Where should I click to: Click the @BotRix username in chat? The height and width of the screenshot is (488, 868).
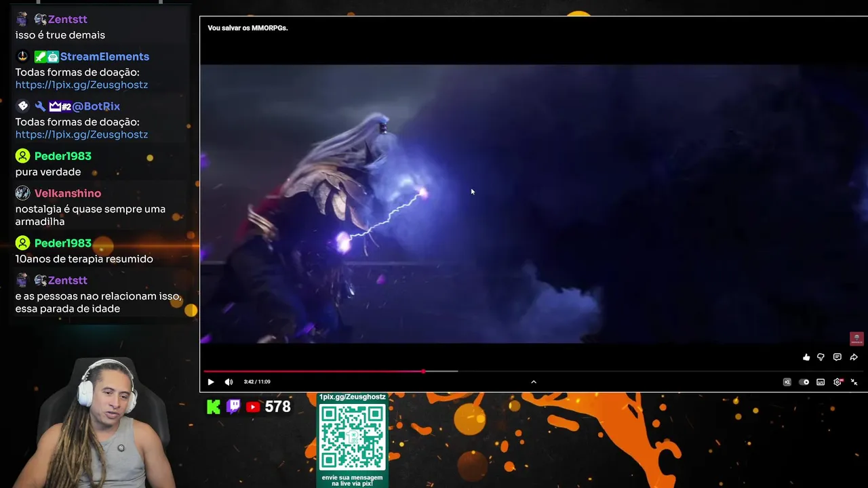[96, 106]
